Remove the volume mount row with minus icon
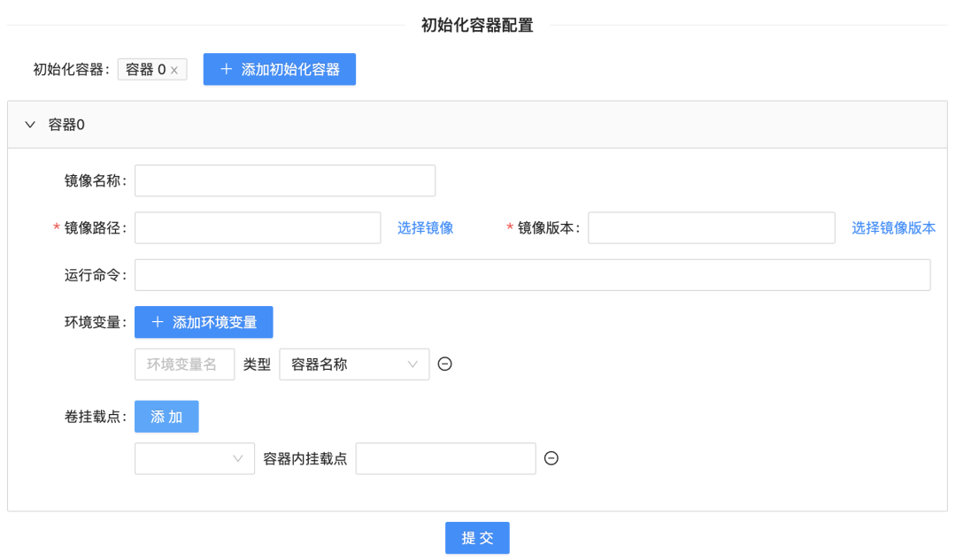The height and width of the screenshot is (560, 956). [x=551, y=458]
